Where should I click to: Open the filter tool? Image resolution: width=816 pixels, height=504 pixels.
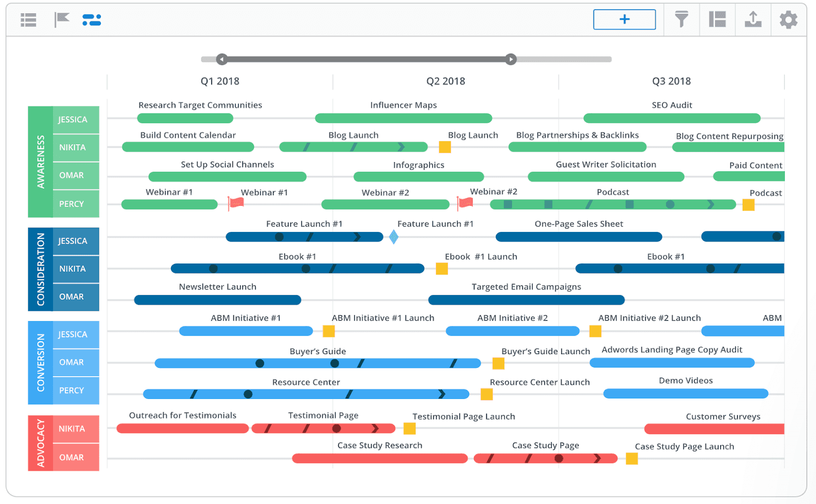tap(681, 19)
